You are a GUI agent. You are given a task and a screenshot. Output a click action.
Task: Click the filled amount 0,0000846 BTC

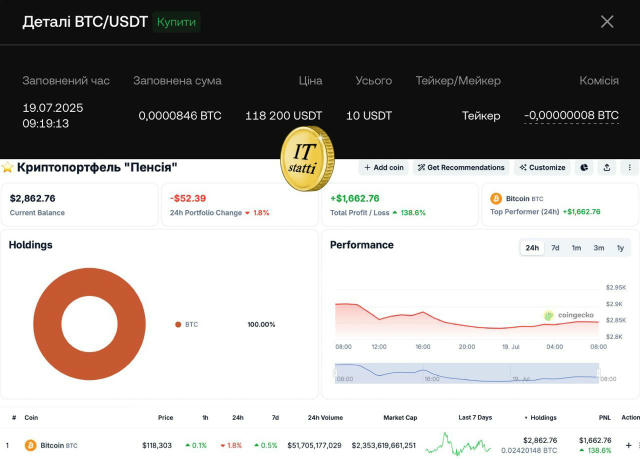180,116
